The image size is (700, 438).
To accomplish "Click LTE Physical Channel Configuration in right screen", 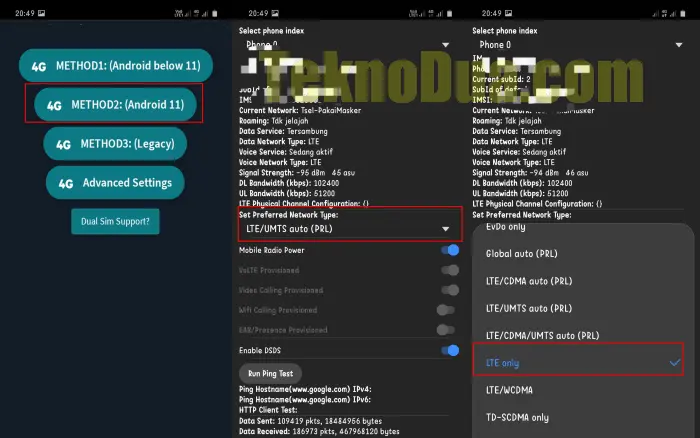I will click(x=537, y=204).
